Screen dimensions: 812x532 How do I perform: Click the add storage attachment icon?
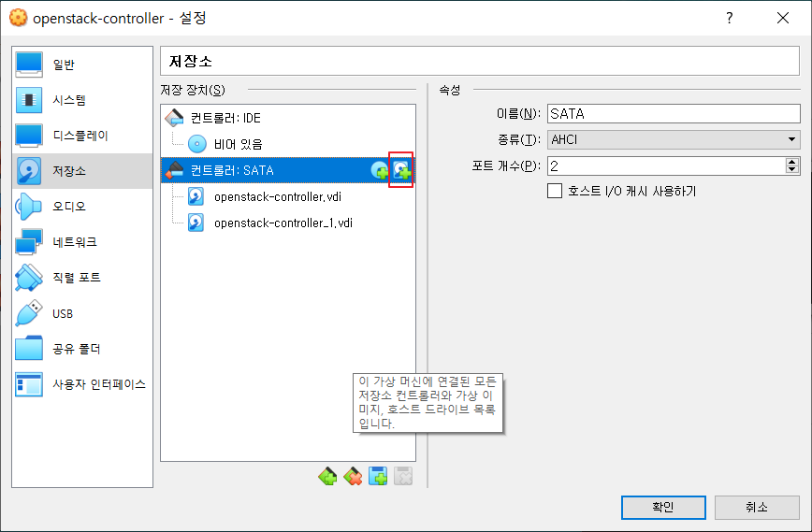tap(378, 476)
